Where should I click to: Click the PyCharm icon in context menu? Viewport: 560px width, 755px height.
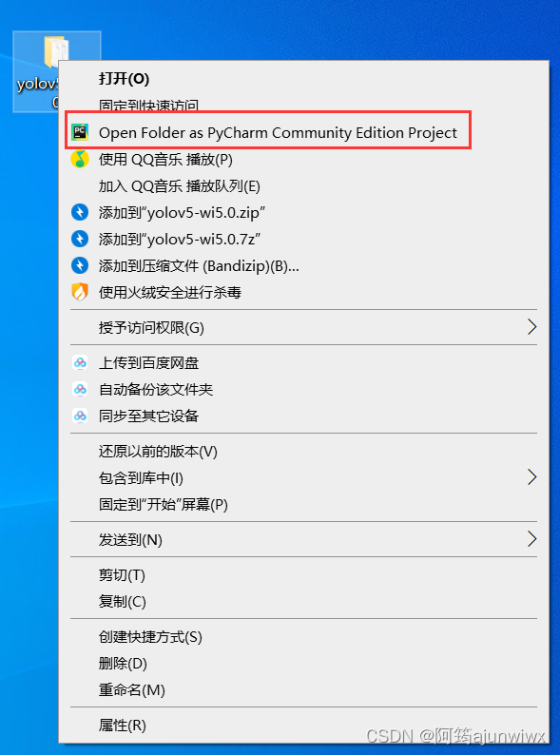coord(80,132)
